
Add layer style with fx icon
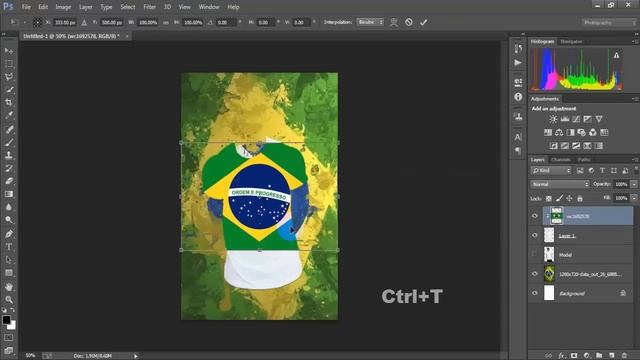561,356
